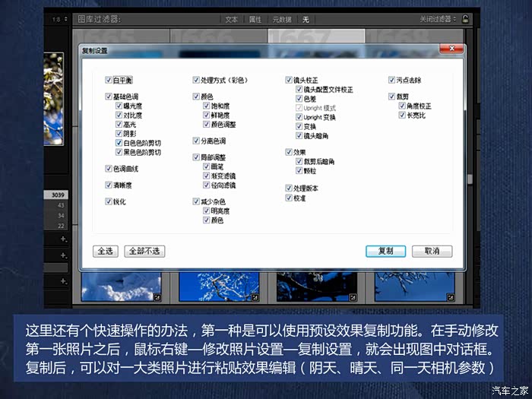Screen dimensions: 532x399
Task: Toggle the 颜色 checkbox under 减少杂色
Action: tap(206, 220)
